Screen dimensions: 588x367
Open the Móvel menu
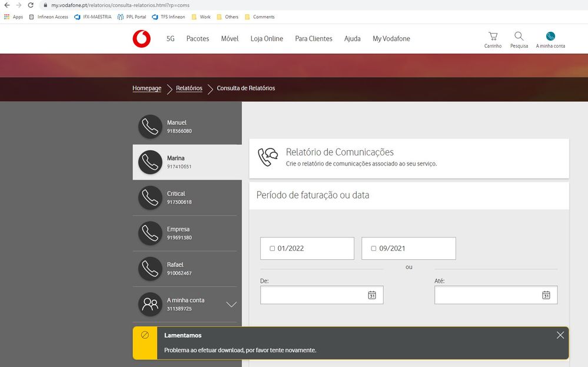(x=230, y=38)
